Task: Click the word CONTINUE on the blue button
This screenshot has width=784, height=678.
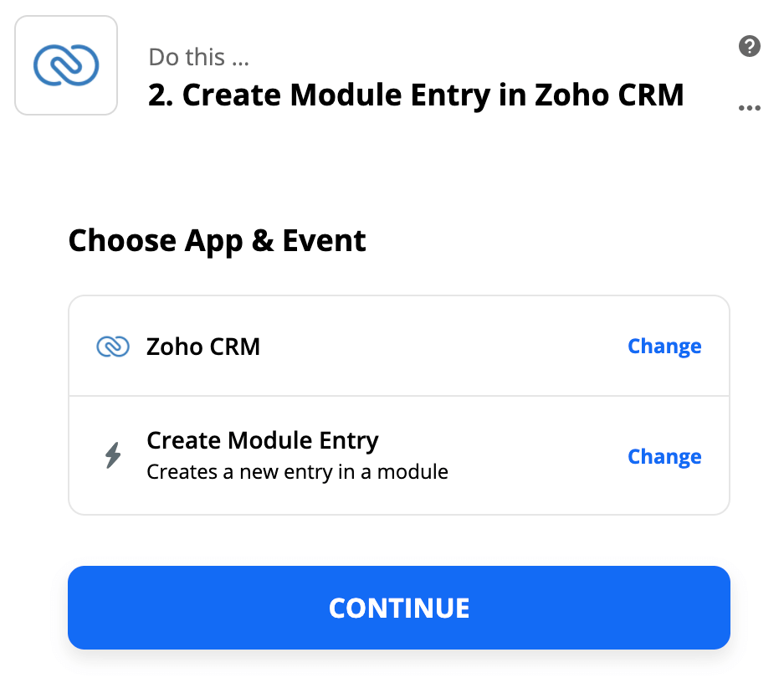Action: [x=399, y=608]
